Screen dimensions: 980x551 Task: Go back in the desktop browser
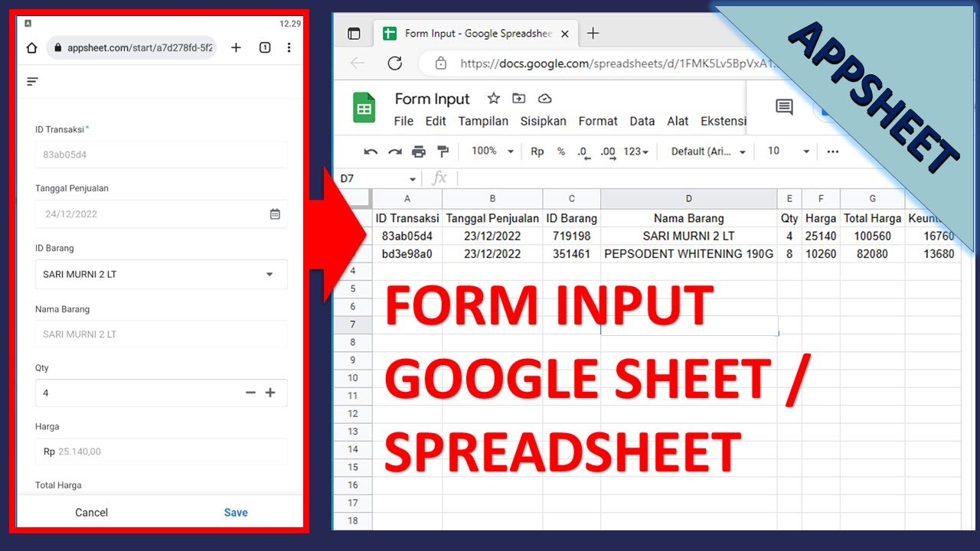pos(358,64)
